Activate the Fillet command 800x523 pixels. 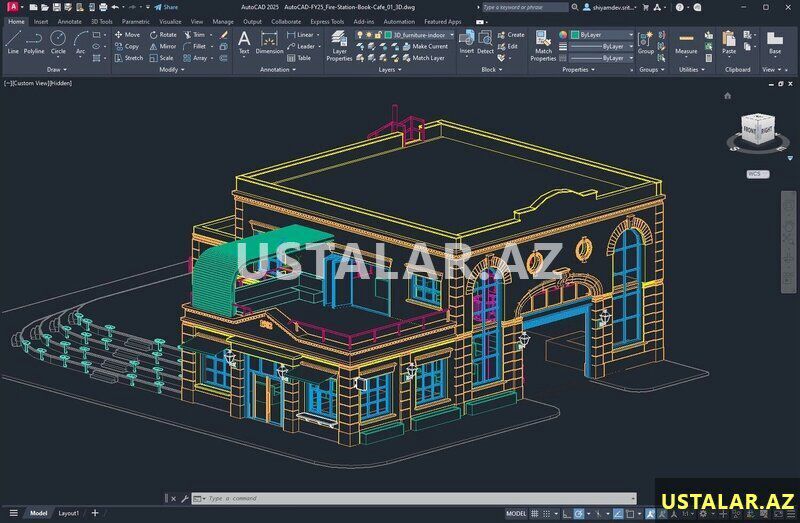[194, 46]
